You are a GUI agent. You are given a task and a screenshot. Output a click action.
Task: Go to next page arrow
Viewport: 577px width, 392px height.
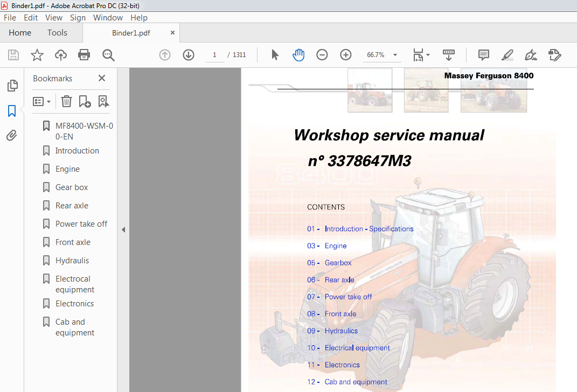pyautogui.click(x=189, y=55)
